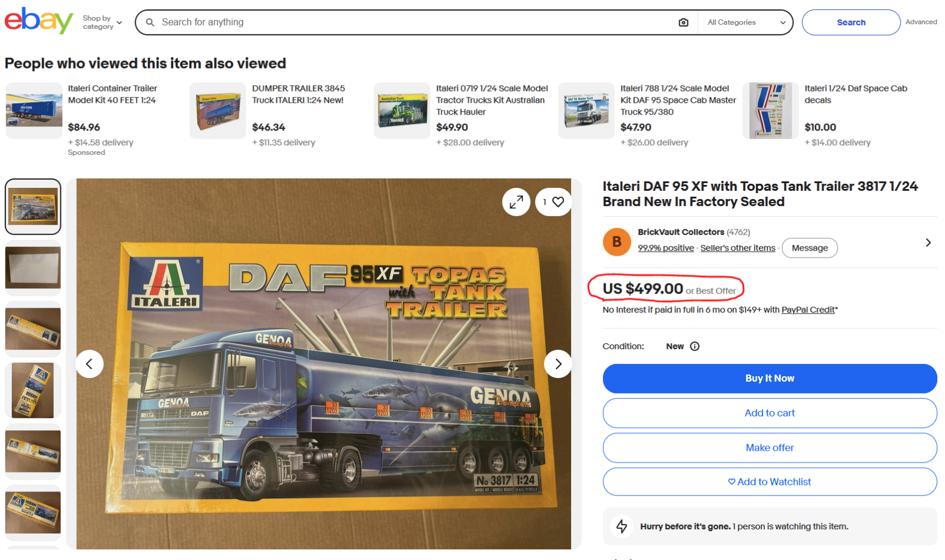The width and height of the screenshot is (945, 560).
Task: Click Make offer button
Action: point(770,448)
